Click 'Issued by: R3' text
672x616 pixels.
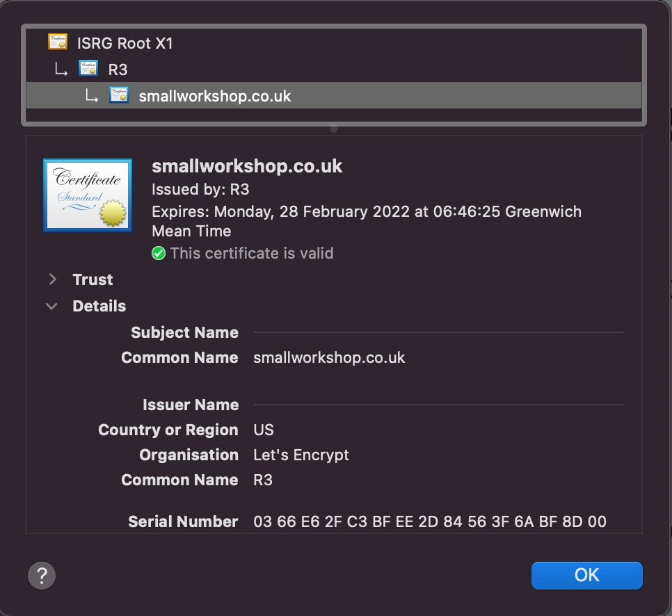click(200, 189)
